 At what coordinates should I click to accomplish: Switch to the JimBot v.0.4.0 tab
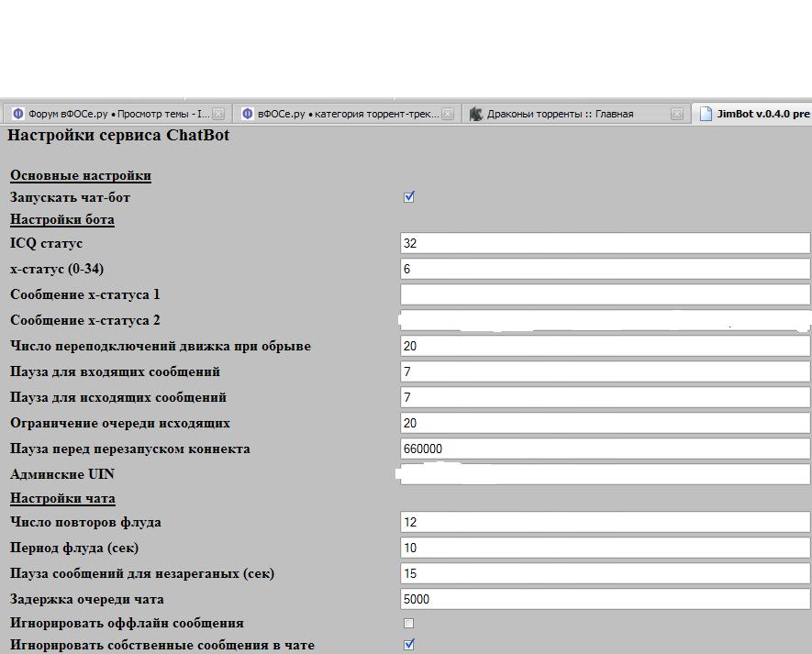coord(762,114)
